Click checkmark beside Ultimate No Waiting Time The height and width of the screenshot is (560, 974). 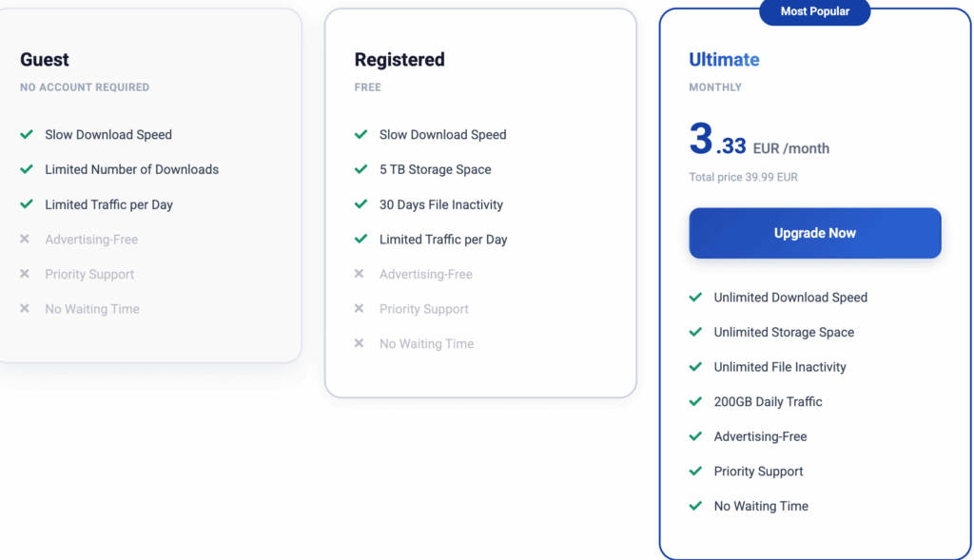(x=695, y=506)
